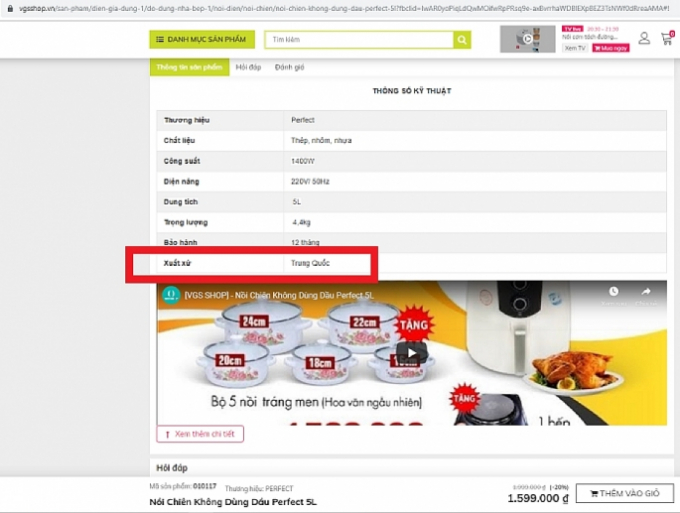Click the search magnifier icon
The image size is (680, 513).
click(x=461, y=40)
